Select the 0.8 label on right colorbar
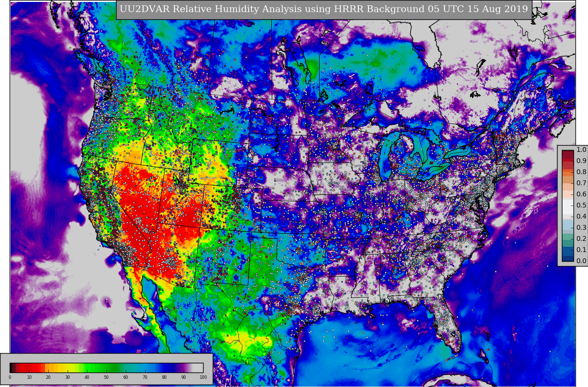 581,172
